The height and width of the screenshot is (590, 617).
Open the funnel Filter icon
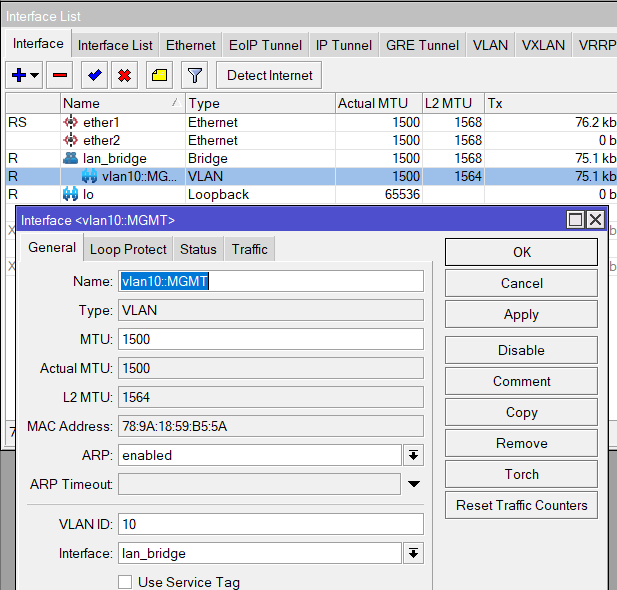[x=194, y=75]
